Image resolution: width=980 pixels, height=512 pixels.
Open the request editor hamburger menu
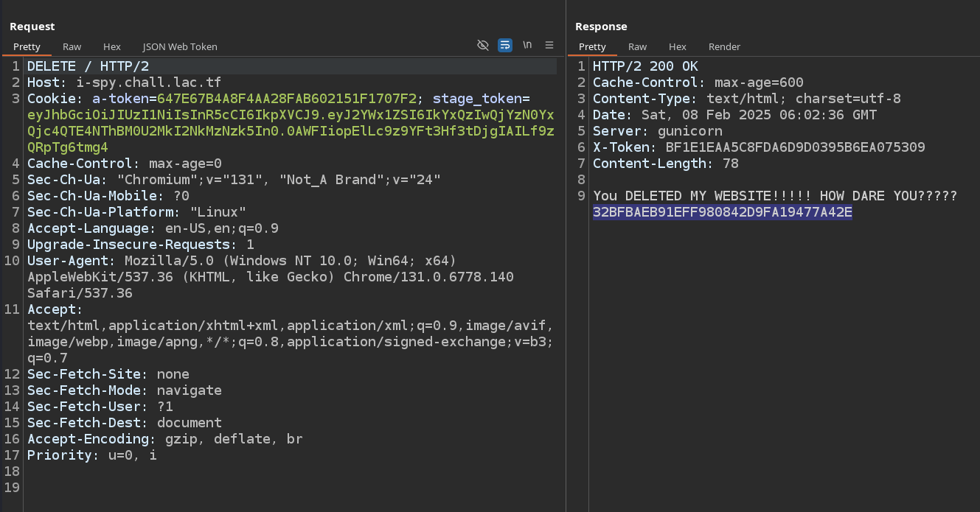(549, 46)
